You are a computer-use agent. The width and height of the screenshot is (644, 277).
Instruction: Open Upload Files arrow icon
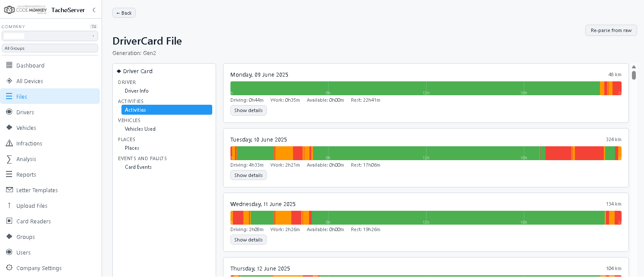coord(9,206)
